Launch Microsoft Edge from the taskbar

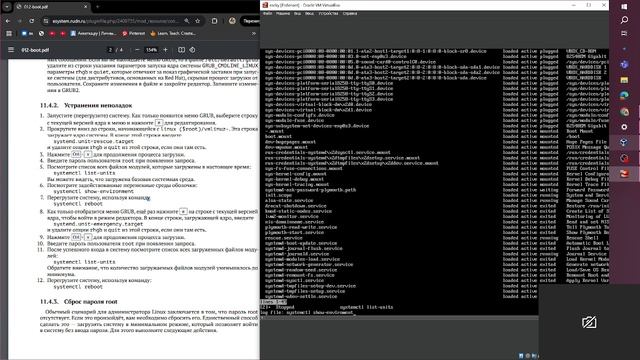pos(624,96)
